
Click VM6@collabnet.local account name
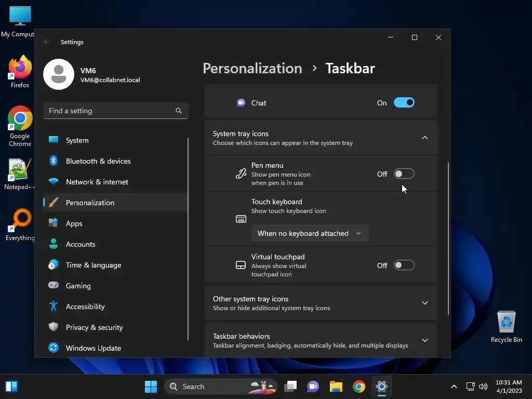[110, 79]
